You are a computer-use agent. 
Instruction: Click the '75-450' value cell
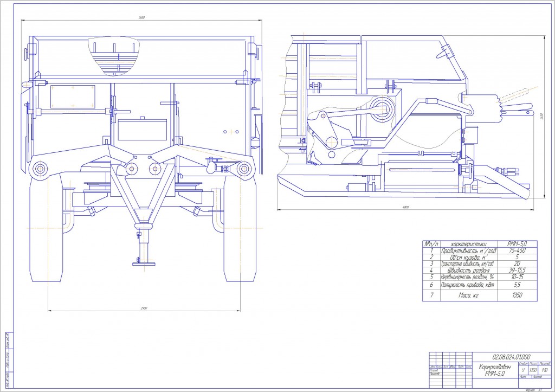tap(517, 250)
